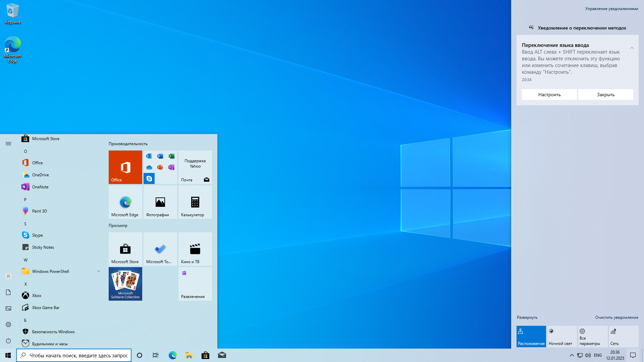The height and width of the screenshot is (362, 644).
Task: Click the hamburger menu icon in Start menu
Action: [x=8, y=143]
